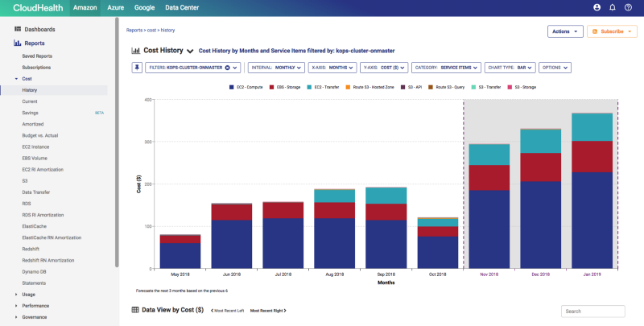Expand the Usage section
644x326 pixels.
click(x=16, y=295)
